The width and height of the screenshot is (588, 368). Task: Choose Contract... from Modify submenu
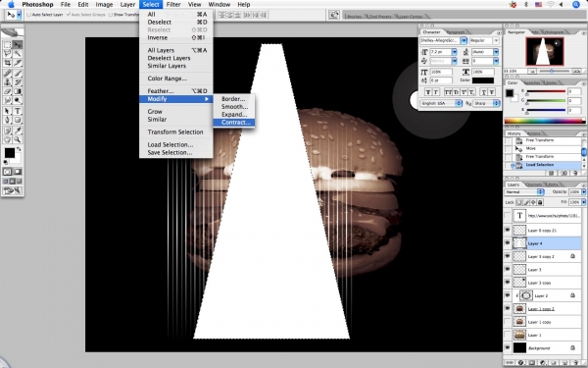point(234,123)
